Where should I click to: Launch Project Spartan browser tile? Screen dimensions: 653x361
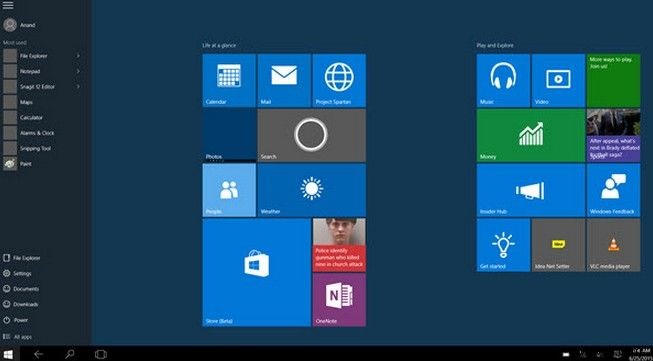point(339,80)
